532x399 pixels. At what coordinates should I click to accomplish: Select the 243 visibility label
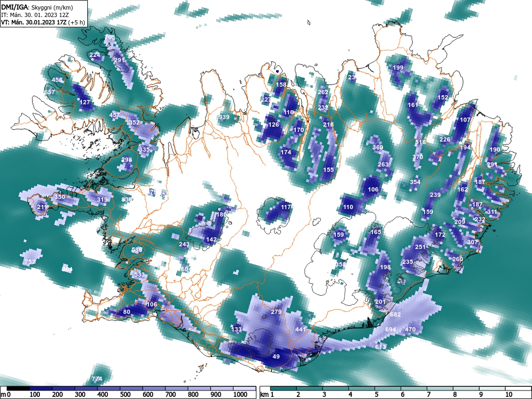pyautogui.click(x=184, y=245)
